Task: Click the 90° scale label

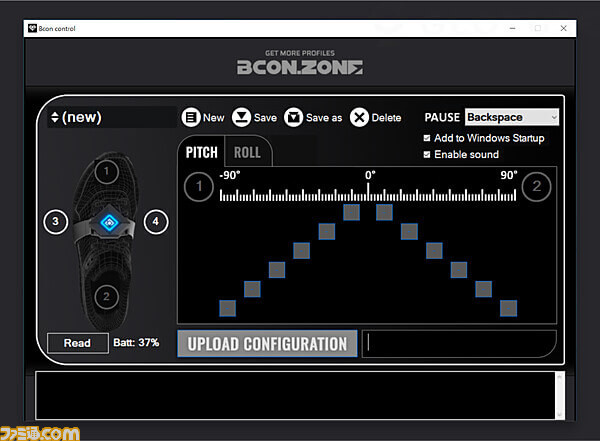Action: pyautogui.click(x=509, y=175)
